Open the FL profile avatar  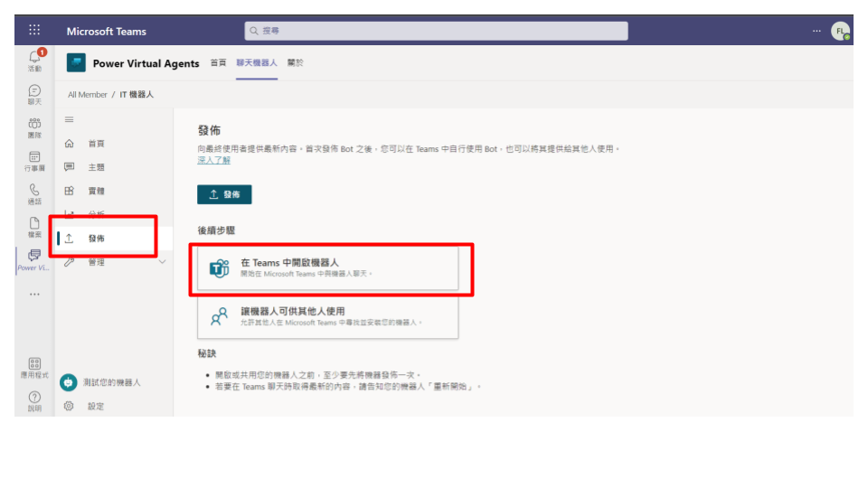point(840,31)
